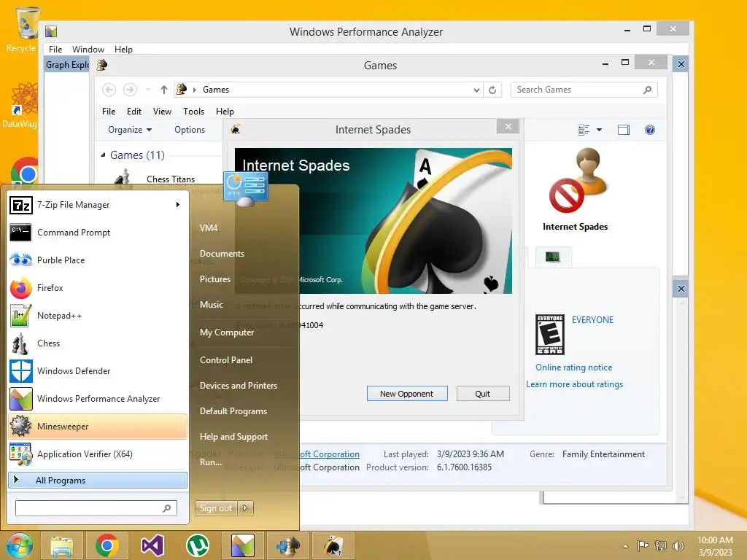Image resolution: width=747 pixels, height=560 pixels.
Task: Open Control Panel from Start menu
Action: (x=226, y=360)
